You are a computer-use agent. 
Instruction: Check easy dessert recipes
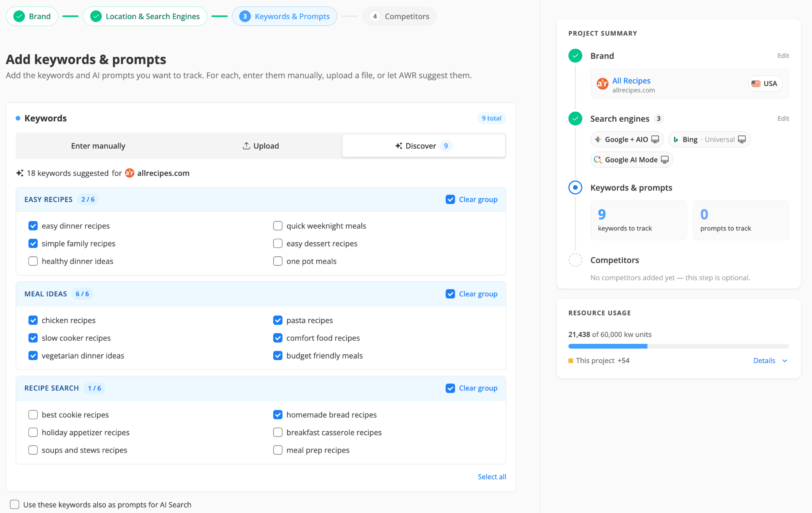(x=278, y=244)
